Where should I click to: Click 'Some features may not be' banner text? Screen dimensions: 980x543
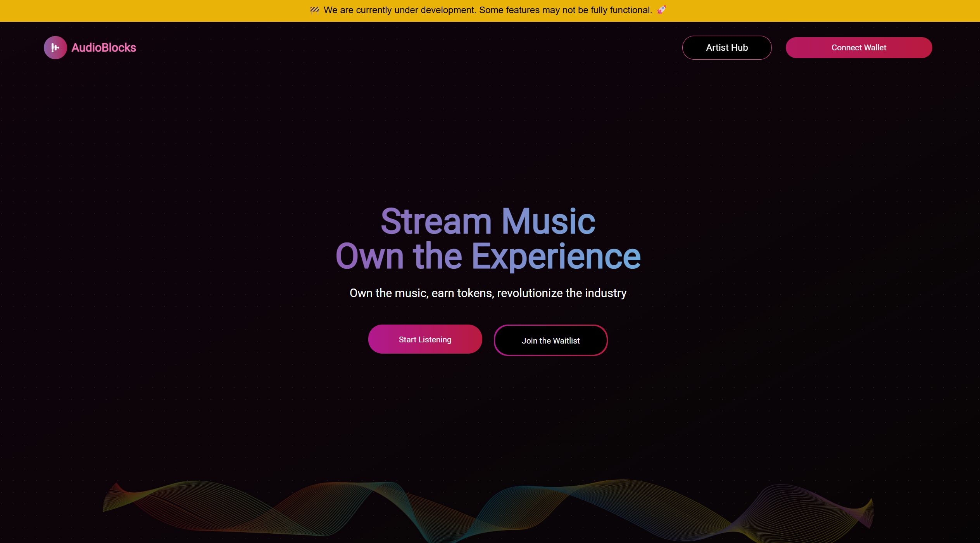coord(533,10)
